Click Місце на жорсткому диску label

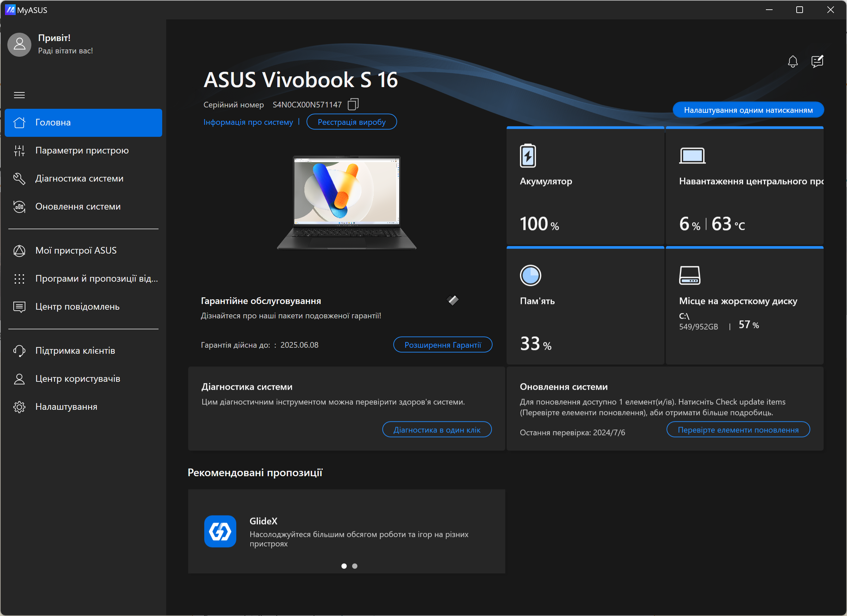click(x=738, y=301)
